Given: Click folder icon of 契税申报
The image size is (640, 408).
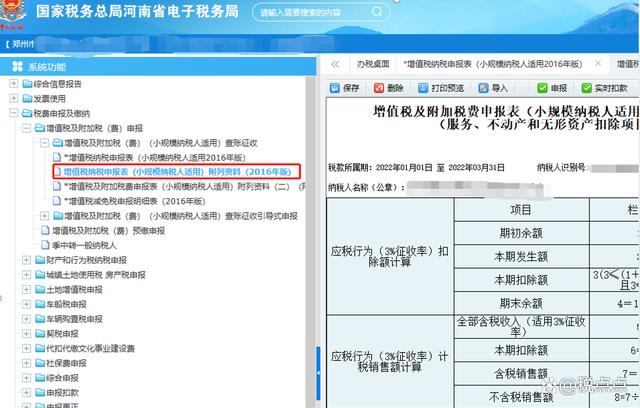Looking at the screenshot, I should point(40,333).
